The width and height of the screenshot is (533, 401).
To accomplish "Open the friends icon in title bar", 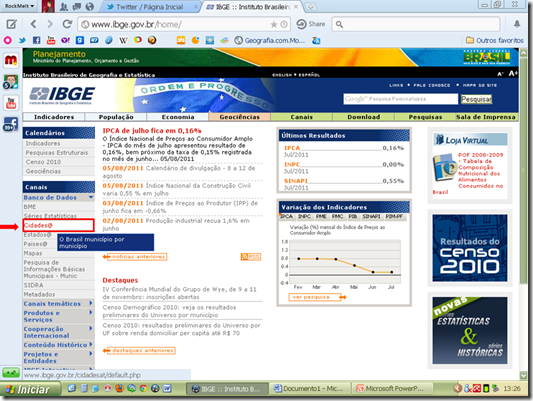I will point(63,6).
